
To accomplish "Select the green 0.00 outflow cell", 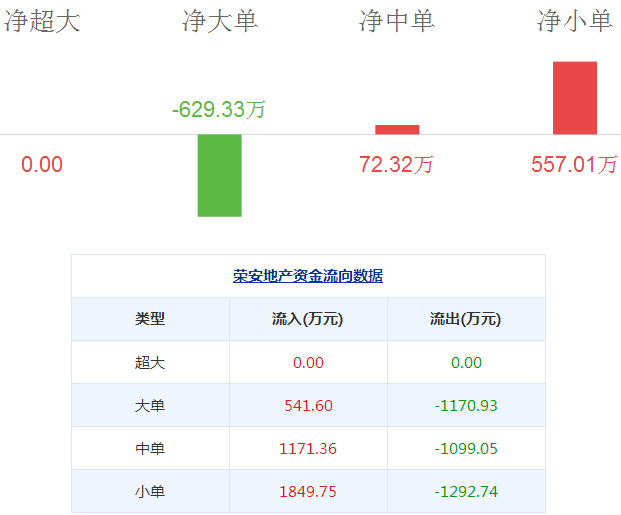I will (x=466, y=362).
